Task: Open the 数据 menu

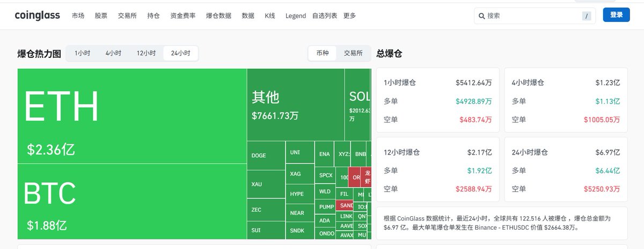Action: [248, 16]
